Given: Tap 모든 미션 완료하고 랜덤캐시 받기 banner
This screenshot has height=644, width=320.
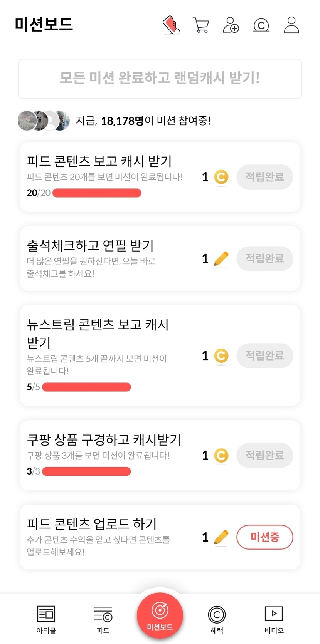Looking at the screenshot, I should [160, 79].
